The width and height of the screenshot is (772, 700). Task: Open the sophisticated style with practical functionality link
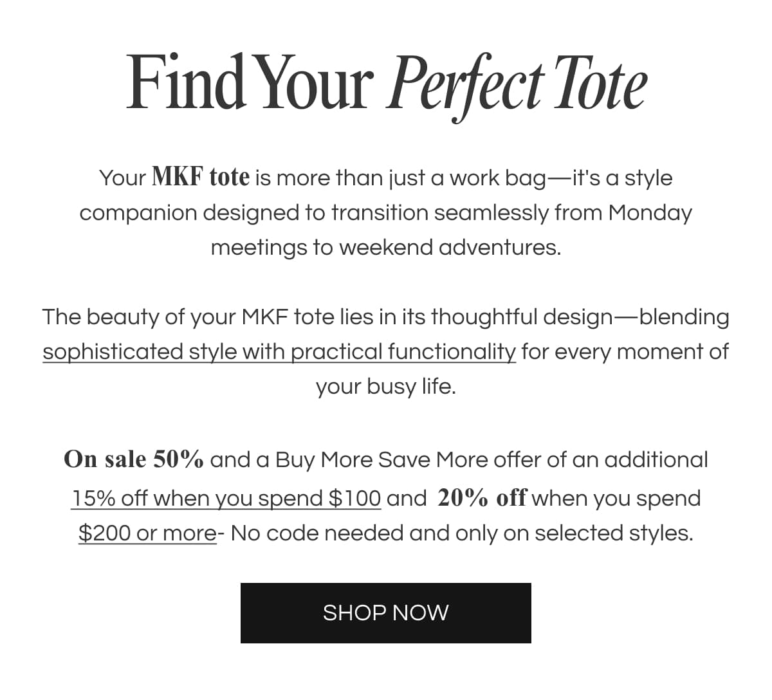coord(279,352)
